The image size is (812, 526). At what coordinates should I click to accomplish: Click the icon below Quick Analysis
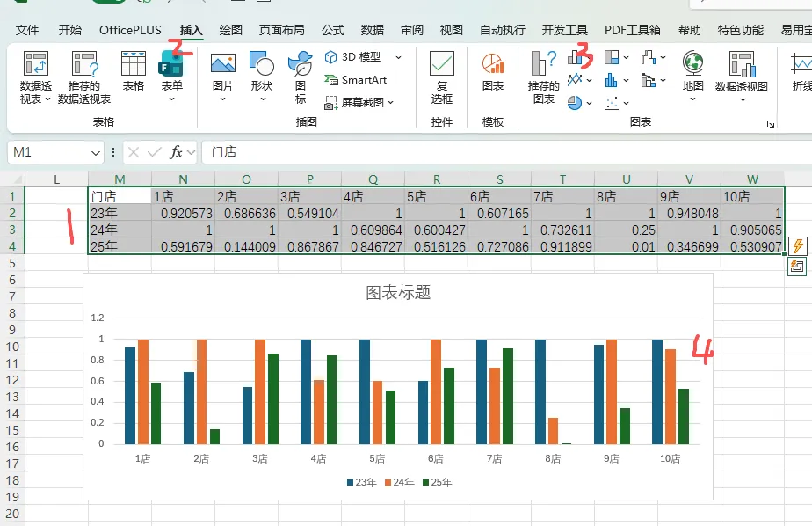[x=797, y=267]
